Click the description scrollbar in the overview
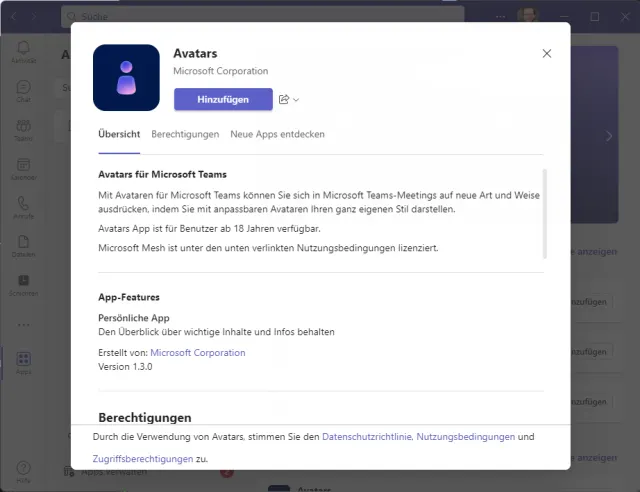This screenshot has height=492, width=640. (x=544, y=214)
